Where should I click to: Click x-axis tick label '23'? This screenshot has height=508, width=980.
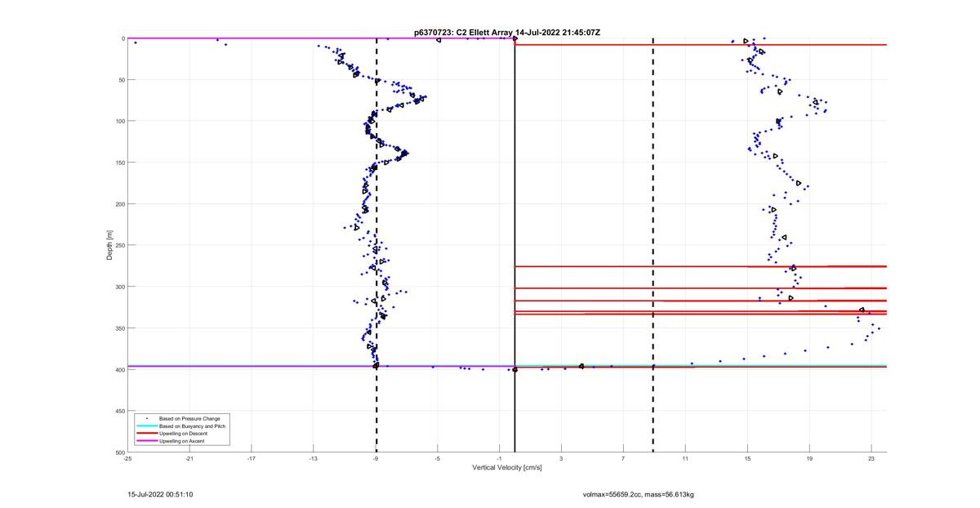point(871,458)
